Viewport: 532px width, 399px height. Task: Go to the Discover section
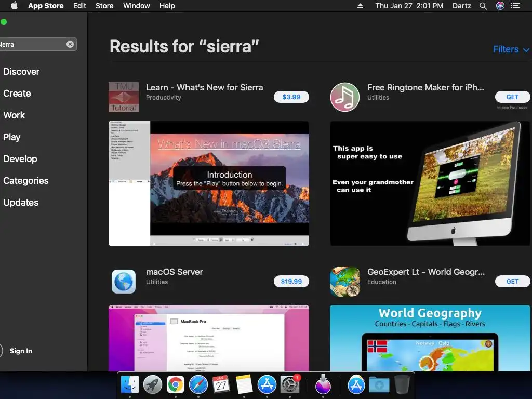click(21, 72)
